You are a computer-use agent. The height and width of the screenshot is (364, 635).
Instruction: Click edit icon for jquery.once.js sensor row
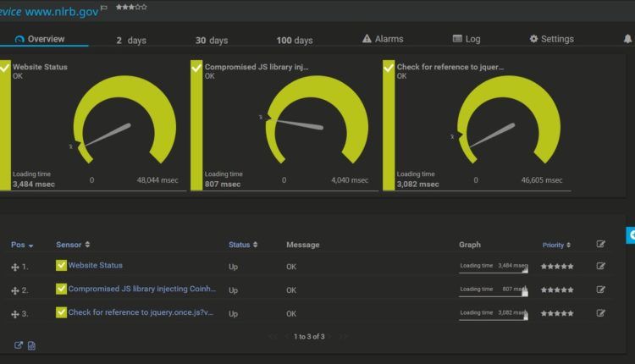(x=600, y=312)
